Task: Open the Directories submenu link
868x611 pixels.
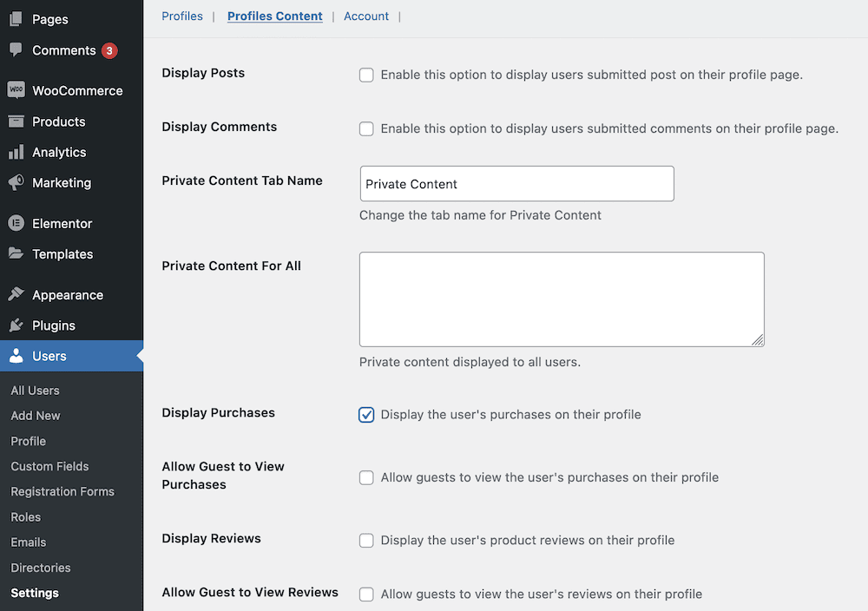Action: (x=41, y=568)
